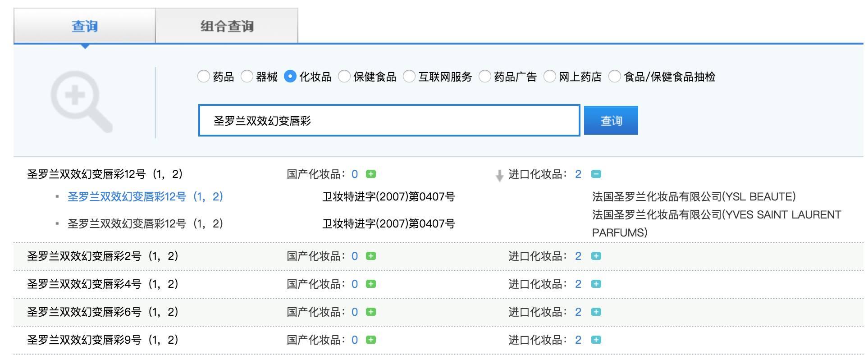Collapse 进口化妆品 for 唇彩12号 row
868x355 pixels.
(x=596, y=174)
